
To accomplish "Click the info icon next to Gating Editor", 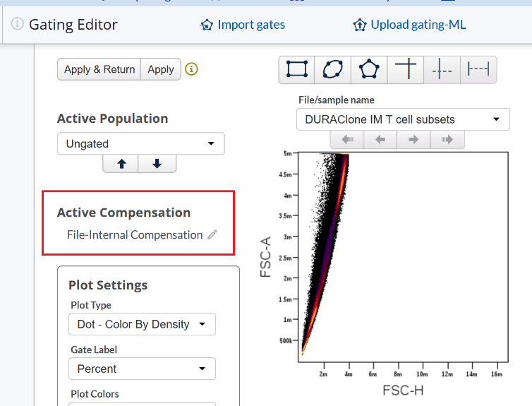I will (18, 25).
